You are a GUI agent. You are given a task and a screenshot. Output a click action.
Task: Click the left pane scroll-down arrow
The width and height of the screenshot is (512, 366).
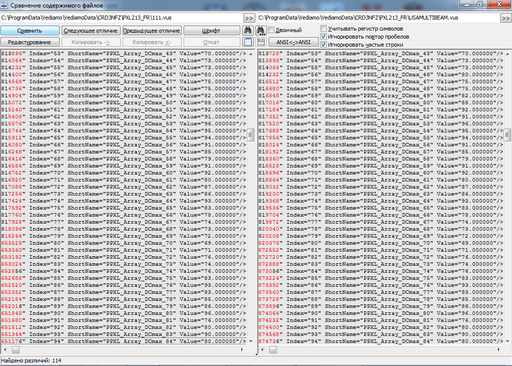pyautogui.click(x=251, y=341)
